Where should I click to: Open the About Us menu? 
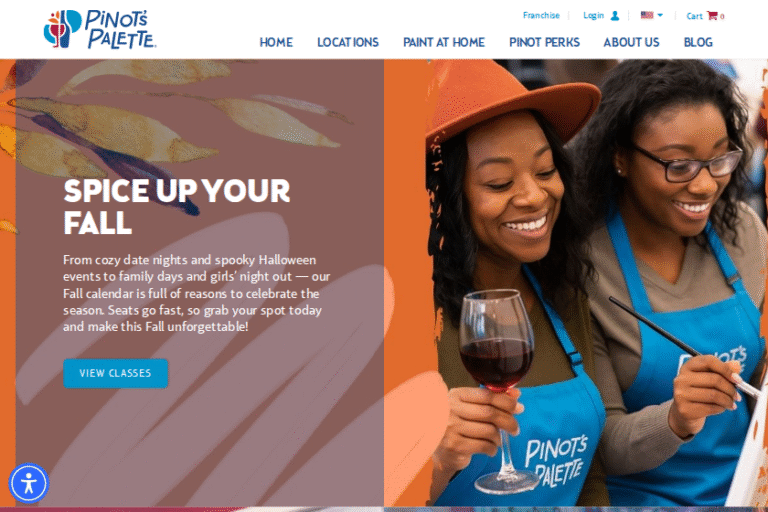pos(631,43)
